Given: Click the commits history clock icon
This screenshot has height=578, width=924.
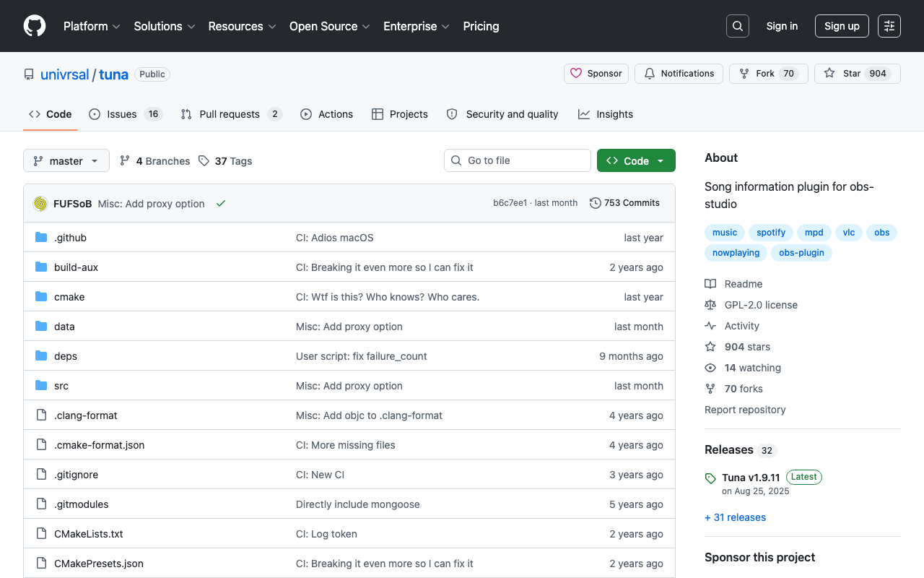Looking at the screenshot, I should pyautogui.click(x=596, y=203).
